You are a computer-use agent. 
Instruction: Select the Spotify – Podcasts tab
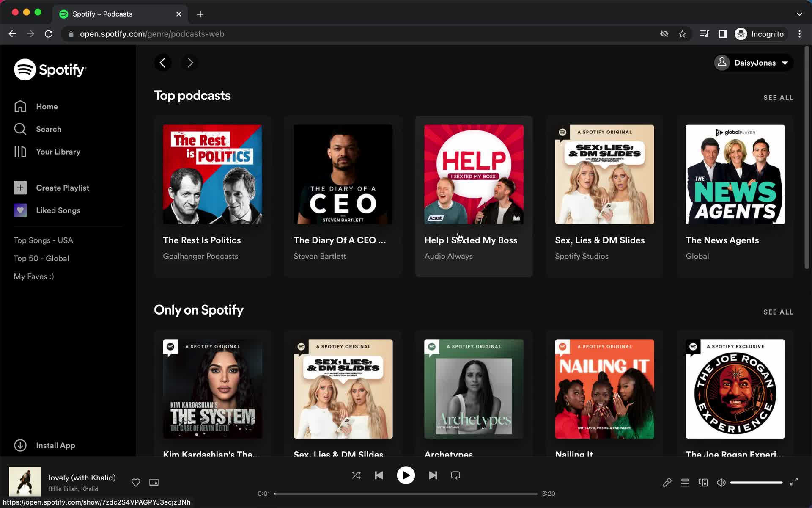(121, 14)
